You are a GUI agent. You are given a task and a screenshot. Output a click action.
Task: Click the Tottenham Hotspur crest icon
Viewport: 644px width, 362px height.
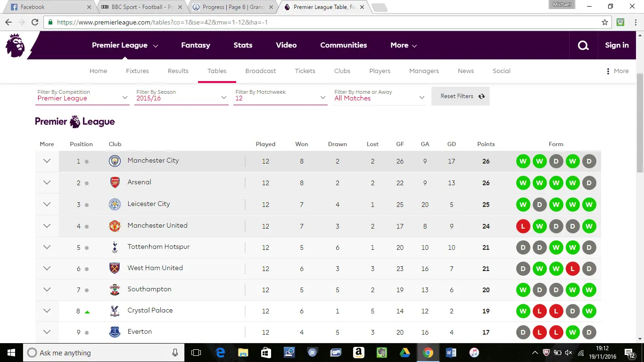click(x=115, y=247)
